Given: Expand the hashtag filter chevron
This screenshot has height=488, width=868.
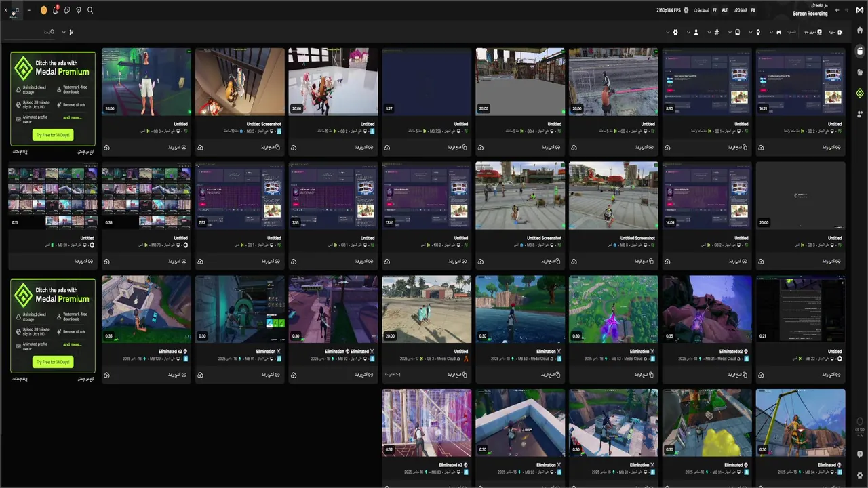Looking at the screenshot, I should (x=709, y=32).
